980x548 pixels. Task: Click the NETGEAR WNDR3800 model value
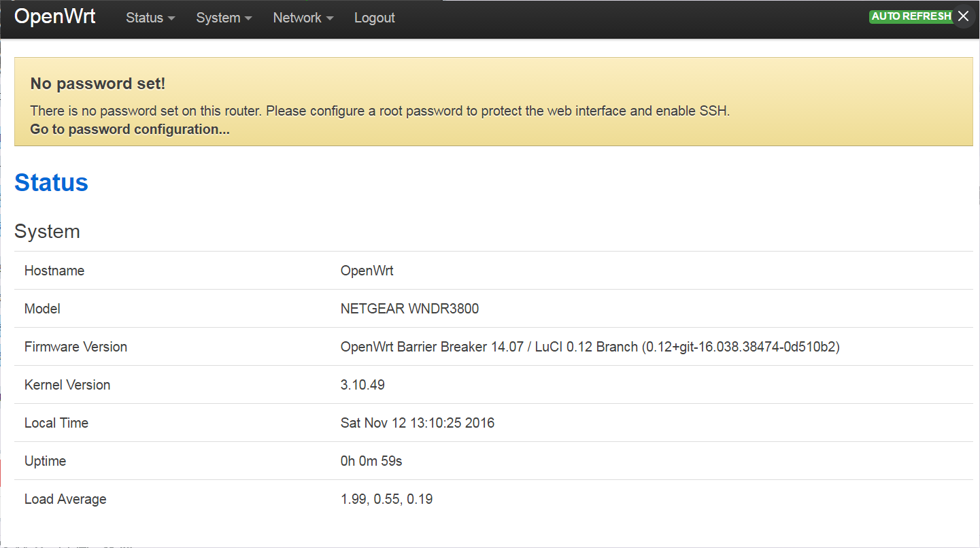tap(409, 309)
